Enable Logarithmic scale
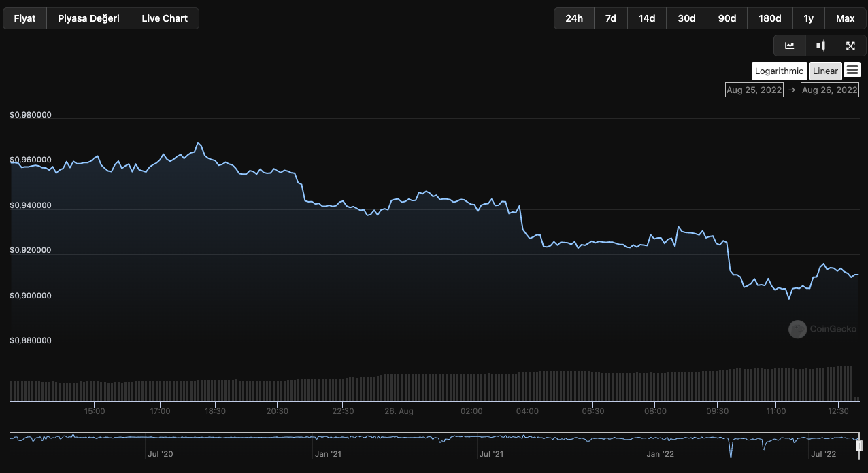The width and height of the screenshot is (868, 473). click(x=779, y=71)
